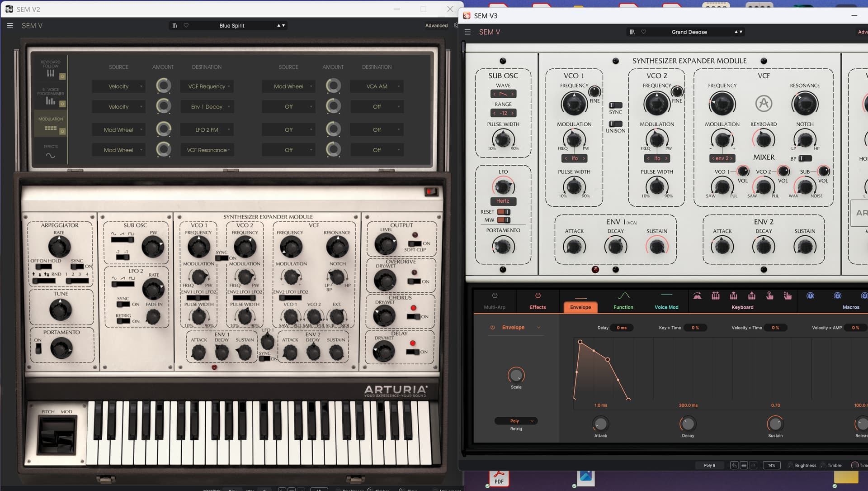868x491 pixels.
Task: Open the edit history list icon
Action: 744,465
